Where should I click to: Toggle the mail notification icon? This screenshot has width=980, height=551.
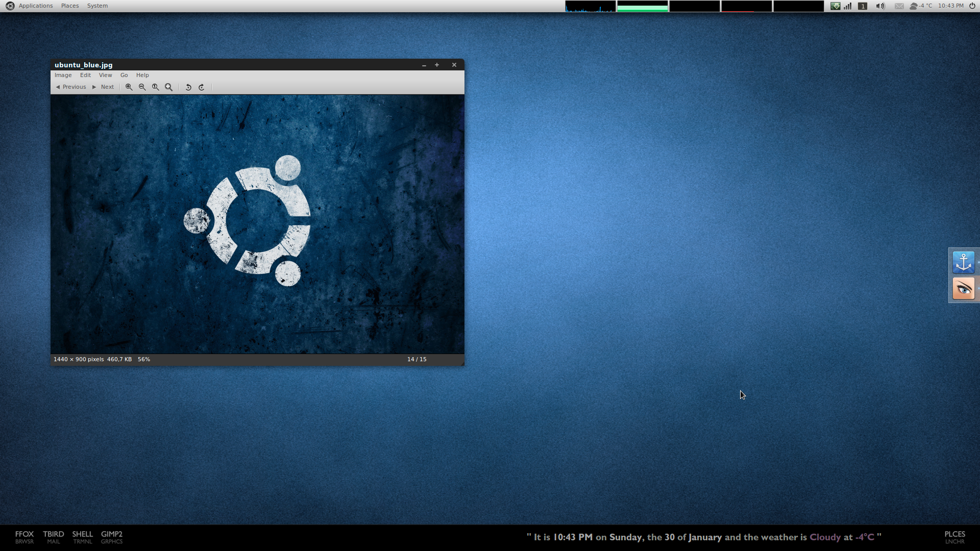[899, 6]
